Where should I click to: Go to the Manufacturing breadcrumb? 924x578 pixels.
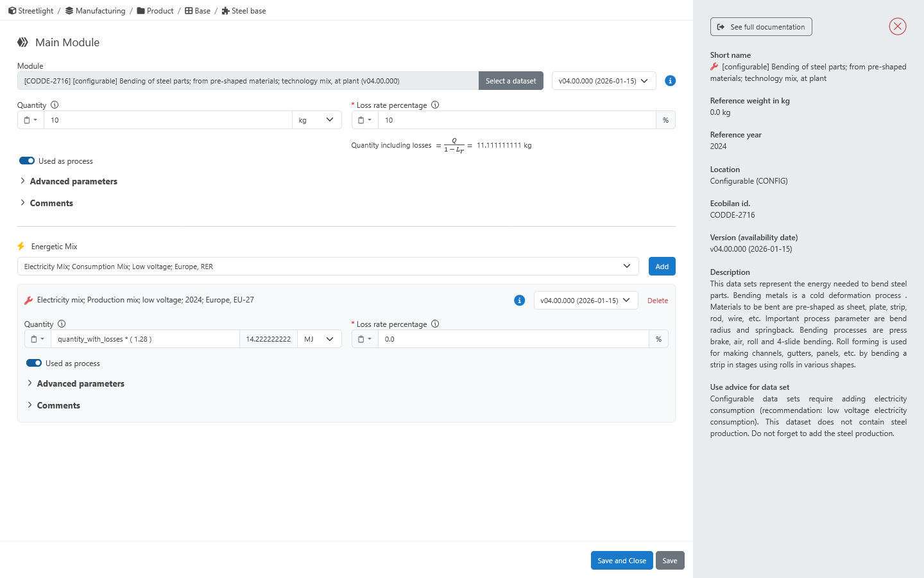click(x=95, y=11)
